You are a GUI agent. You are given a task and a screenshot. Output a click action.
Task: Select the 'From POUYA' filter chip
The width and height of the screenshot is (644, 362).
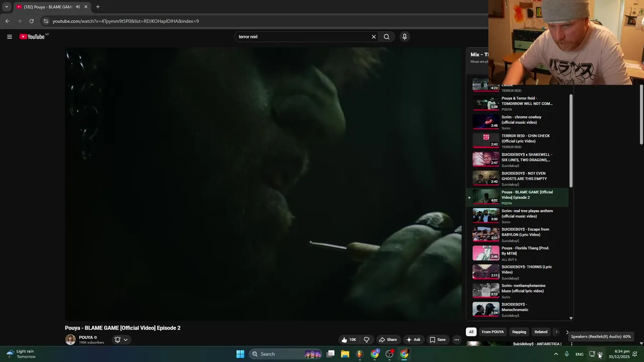coord(493,332)
